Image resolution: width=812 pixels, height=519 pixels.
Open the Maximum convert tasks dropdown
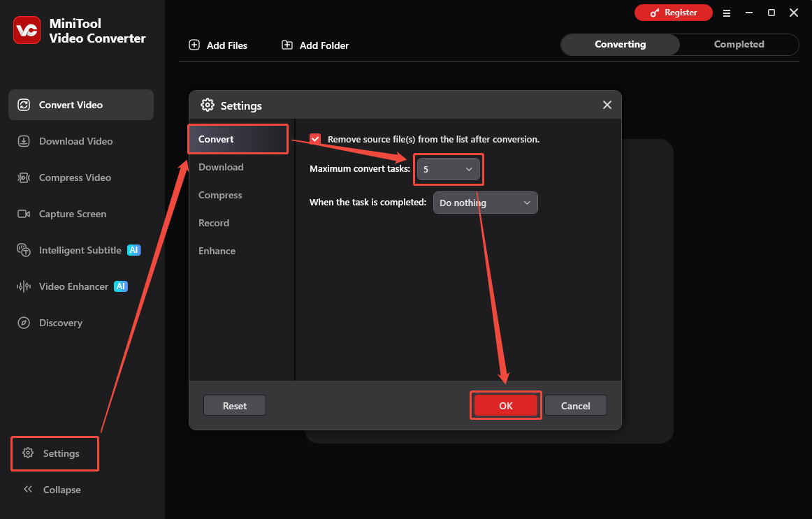point(448,169)
